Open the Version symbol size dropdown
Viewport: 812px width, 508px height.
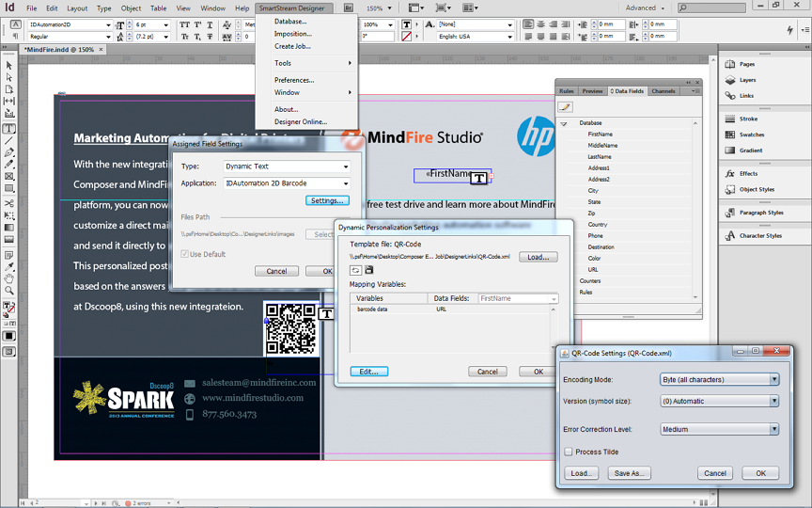pyautogui.click(x=719, y=401)
